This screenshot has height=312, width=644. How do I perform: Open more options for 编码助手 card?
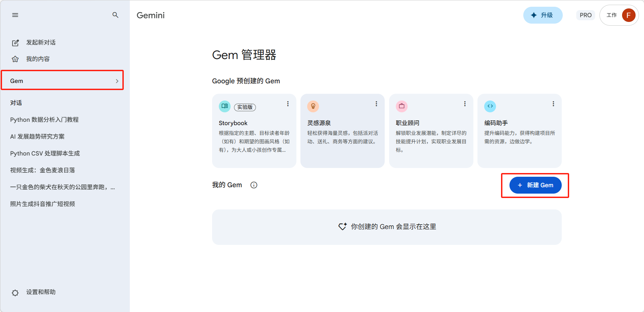click(x=553, y=104)
